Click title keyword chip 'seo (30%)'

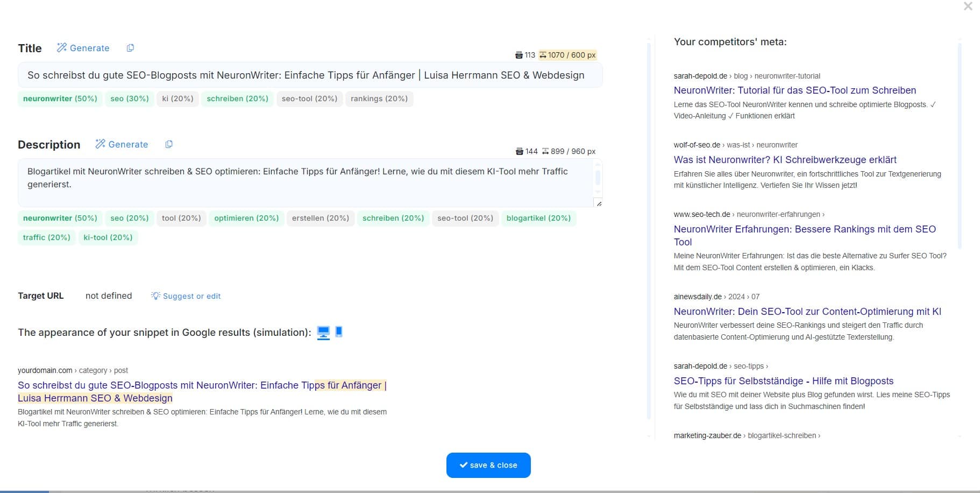point(130,98)
